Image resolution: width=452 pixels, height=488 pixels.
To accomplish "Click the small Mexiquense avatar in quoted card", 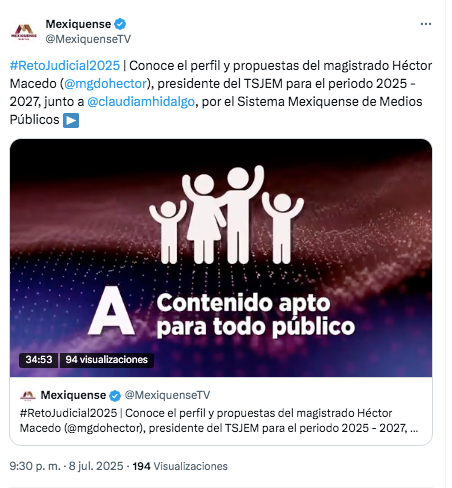I will click(28, 395).
